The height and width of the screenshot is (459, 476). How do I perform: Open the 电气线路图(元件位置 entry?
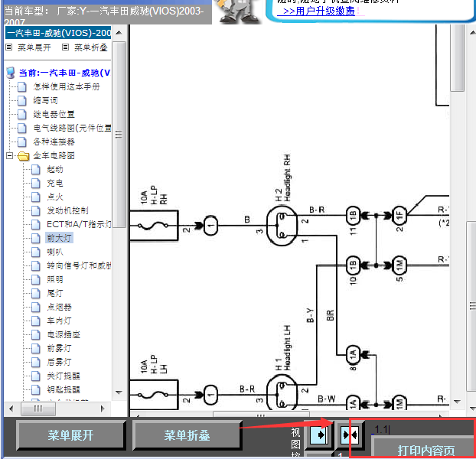pyautogui.click(x=72, y=128)
